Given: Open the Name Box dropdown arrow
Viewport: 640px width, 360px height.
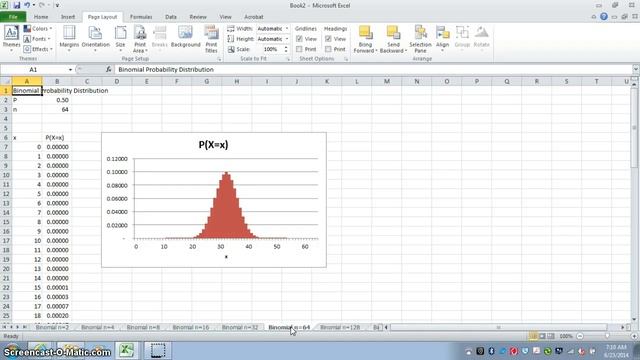Looking at the screenshot, I should coord(70,69).
